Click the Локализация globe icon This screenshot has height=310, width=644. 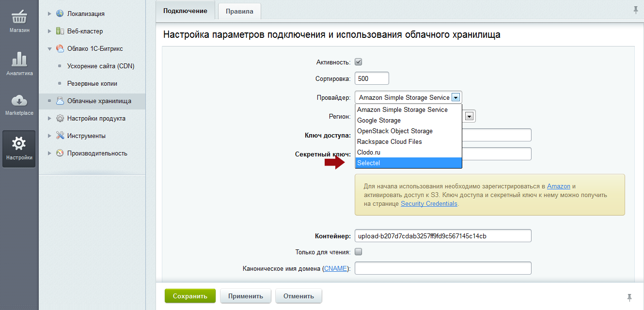[60, 14]
